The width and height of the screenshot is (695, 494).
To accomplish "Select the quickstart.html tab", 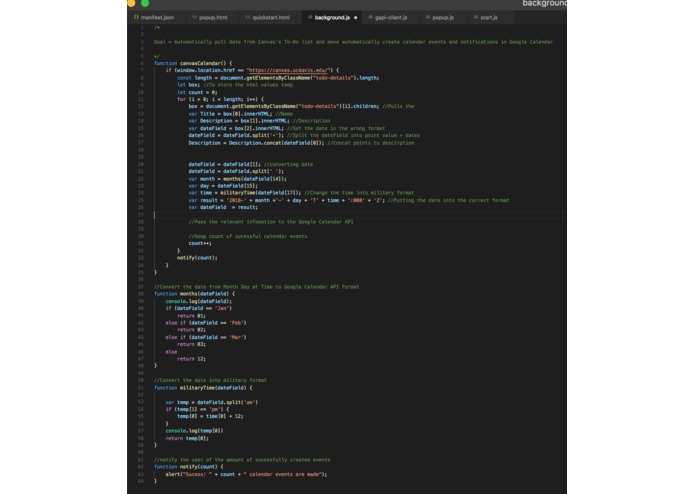I will (268, 18).
